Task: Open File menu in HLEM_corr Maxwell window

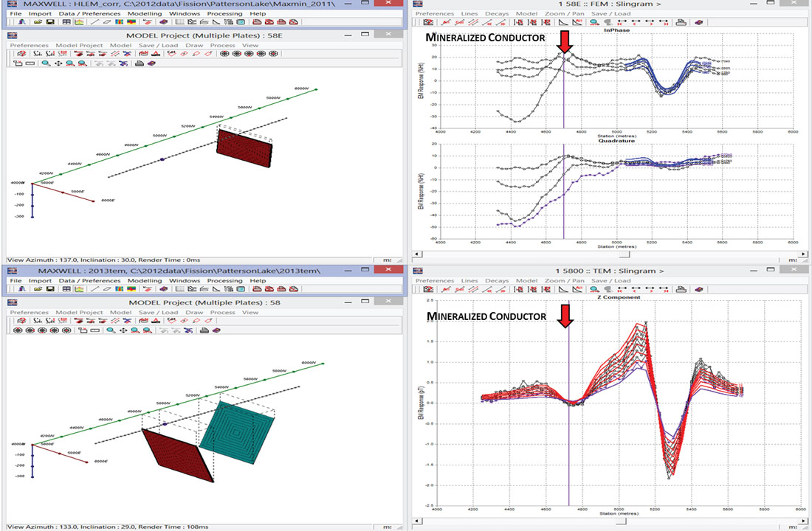Action: pyautogui.click(x=16, y=13)
